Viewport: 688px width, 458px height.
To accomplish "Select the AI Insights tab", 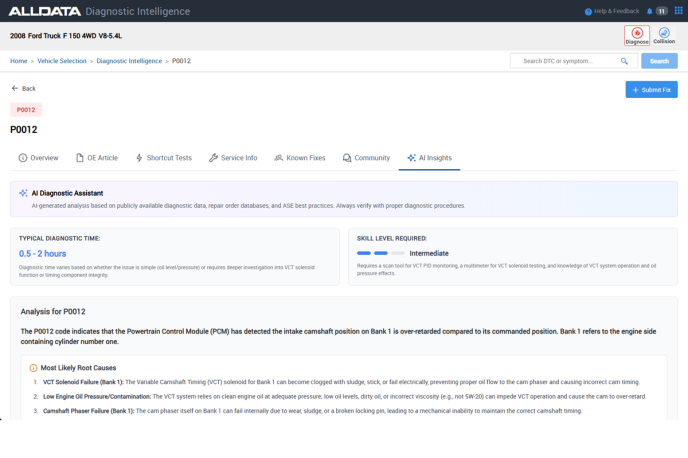I will pyautogui.click(x=429, y=157).
